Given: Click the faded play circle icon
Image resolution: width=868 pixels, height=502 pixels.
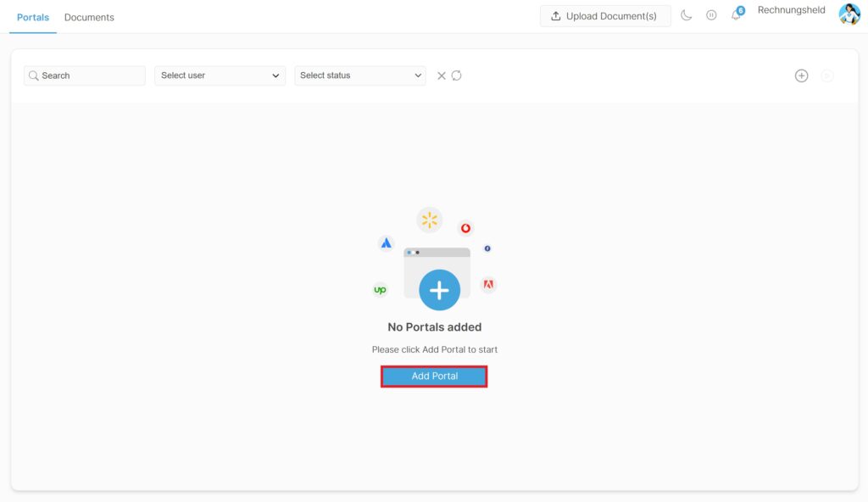Looking at the screenshot, I should 827,76.
